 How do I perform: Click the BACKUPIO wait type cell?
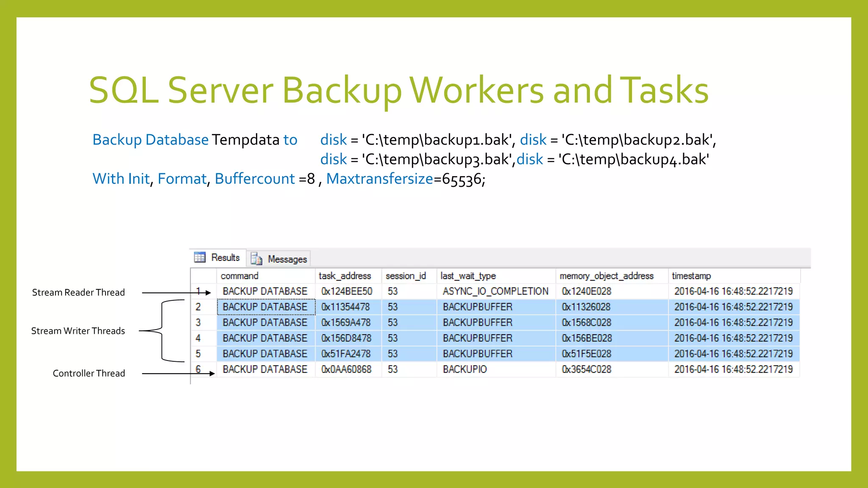[465, 369]
